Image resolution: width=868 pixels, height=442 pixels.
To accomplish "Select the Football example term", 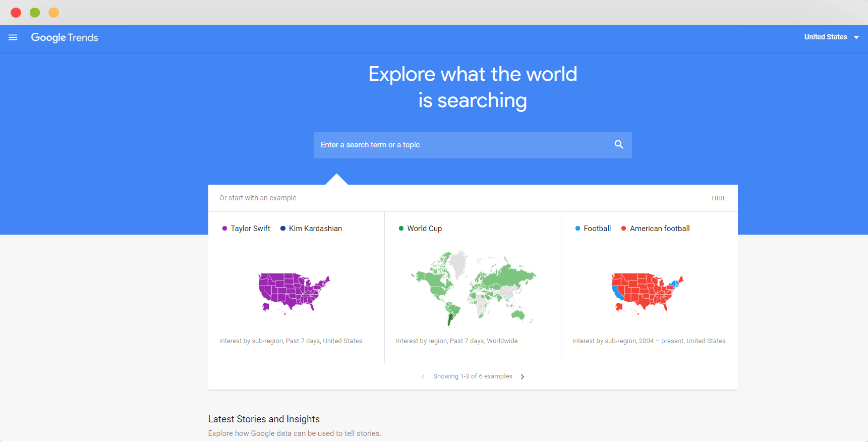I will tap(597, 229).
